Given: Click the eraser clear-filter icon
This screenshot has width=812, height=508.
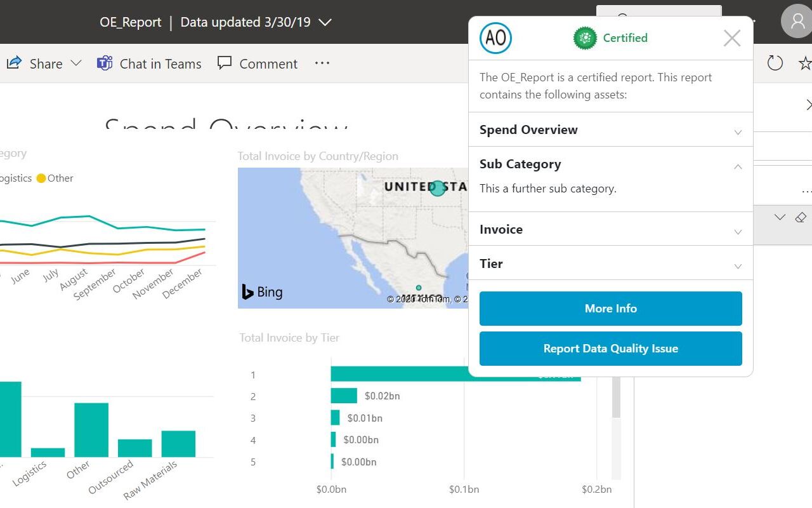Looking at the screenshot, I should click(x=801, y=217).
